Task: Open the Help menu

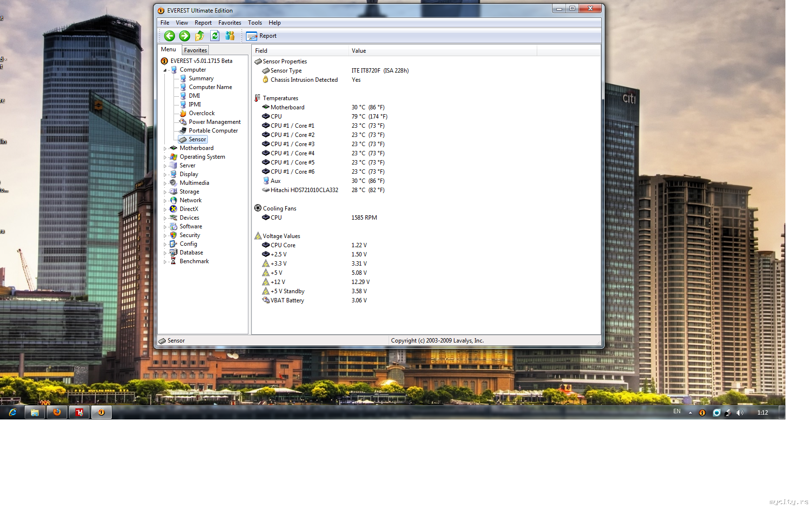Action: 275,23
